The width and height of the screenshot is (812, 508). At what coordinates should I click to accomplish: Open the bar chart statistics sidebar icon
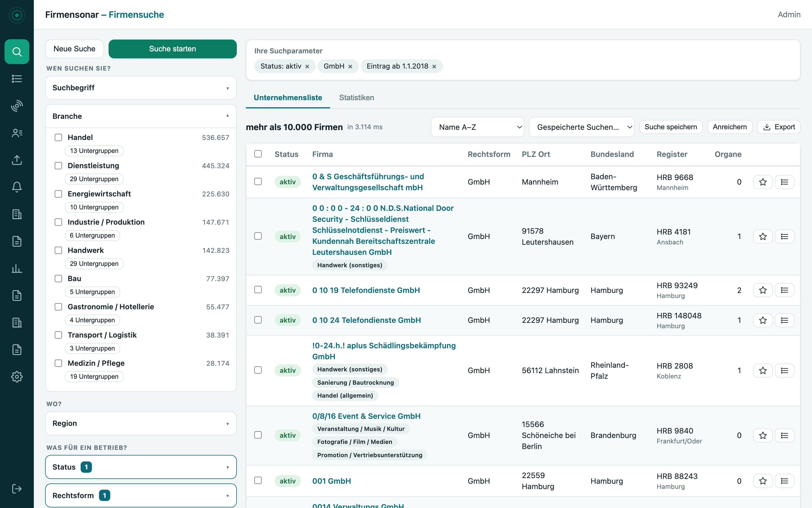coord(17,268)
